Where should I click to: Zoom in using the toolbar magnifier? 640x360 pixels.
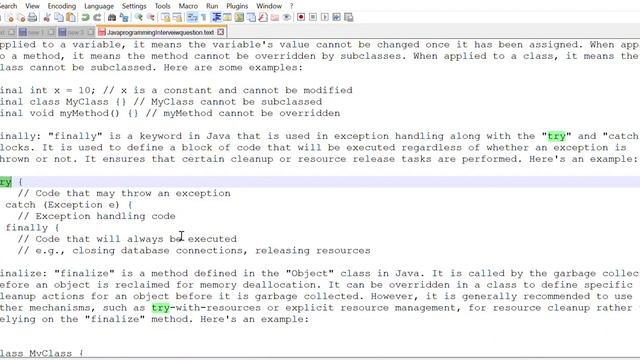pos(139,18)
